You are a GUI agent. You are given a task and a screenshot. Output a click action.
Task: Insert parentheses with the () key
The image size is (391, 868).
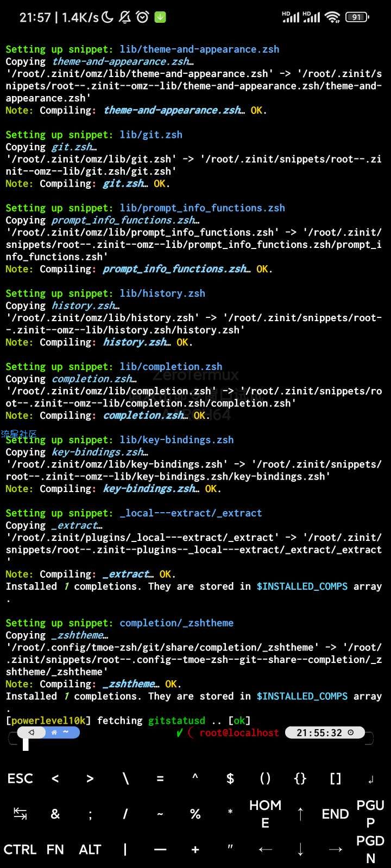pos(265,778)
